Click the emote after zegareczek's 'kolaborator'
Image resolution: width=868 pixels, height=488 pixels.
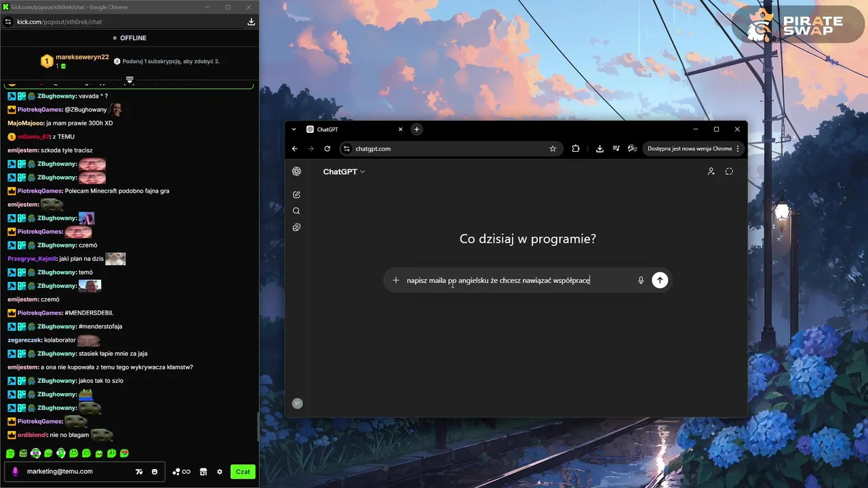pyautogui.click(x=88, y=340)
